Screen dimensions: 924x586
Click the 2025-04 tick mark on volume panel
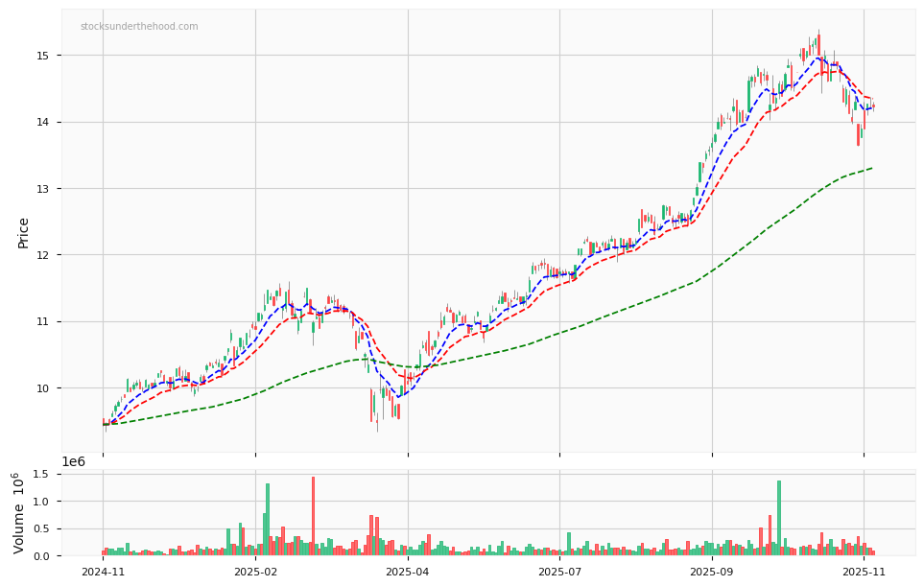pyautogui.click(x=408, y=559)
